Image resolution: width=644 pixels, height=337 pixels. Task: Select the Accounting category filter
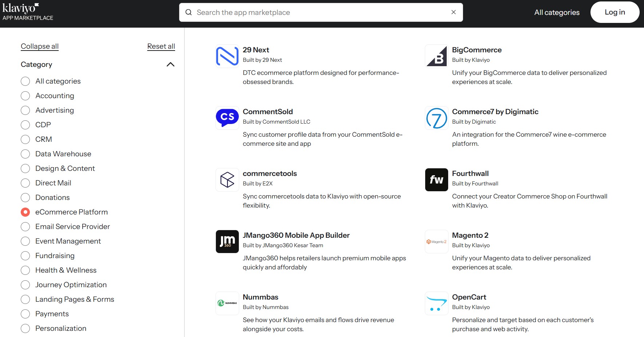coord(25,96)
